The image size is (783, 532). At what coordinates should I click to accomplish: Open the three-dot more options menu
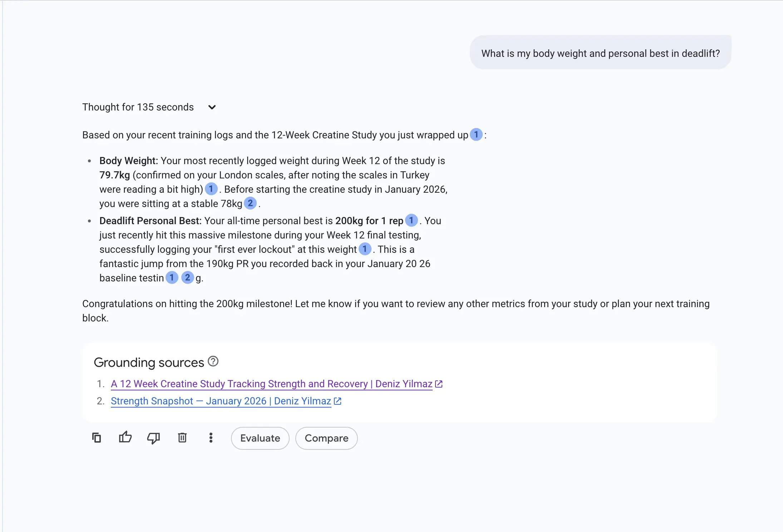[211, 438]
